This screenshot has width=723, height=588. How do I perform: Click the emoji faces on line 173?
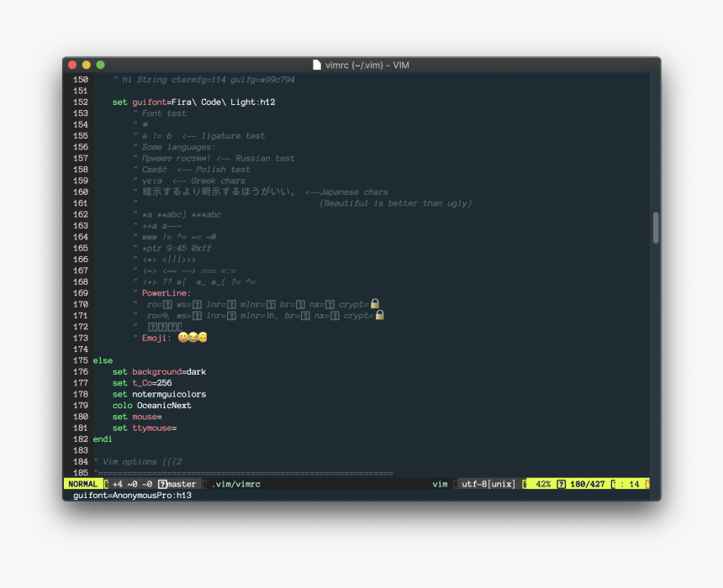point(192,338)
